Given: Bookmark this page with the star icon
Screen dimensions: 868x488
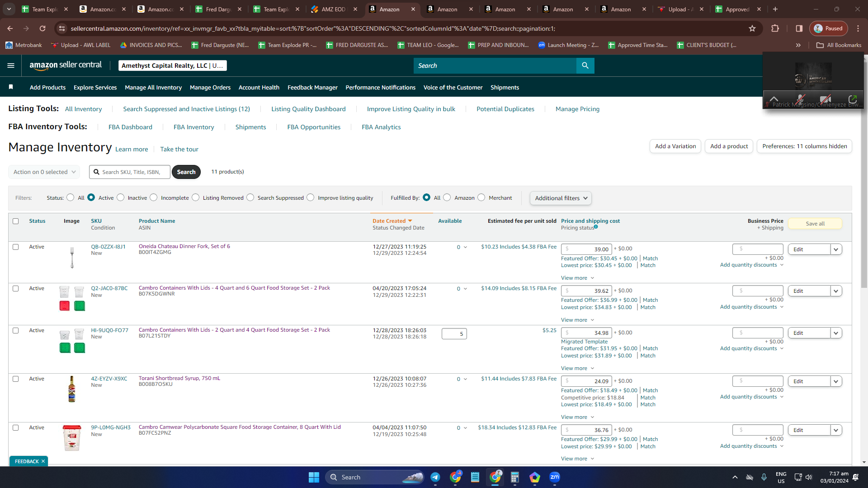Looking at the screenshot, I should [x=752, y=28].
